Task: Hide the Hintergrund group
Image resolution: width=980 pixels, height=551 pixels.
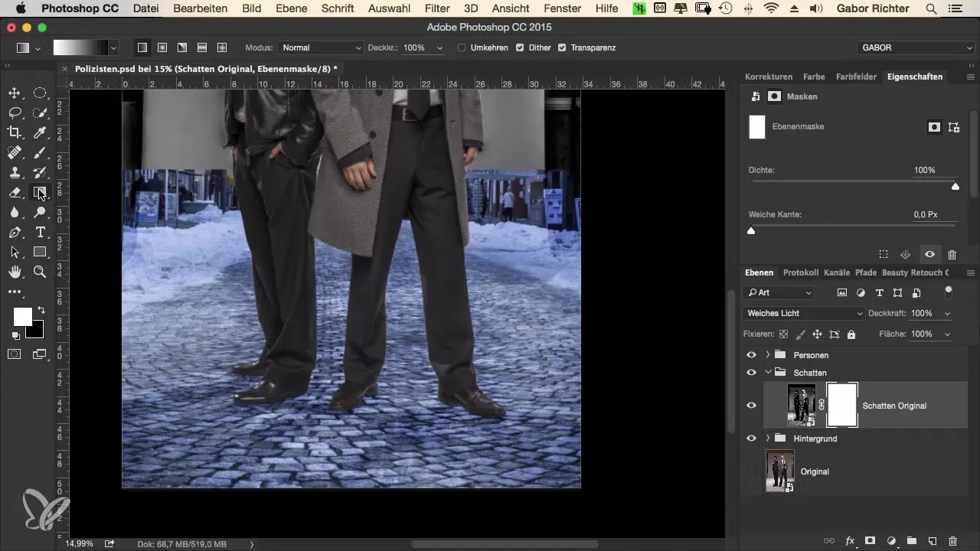Action: (751, 439)
